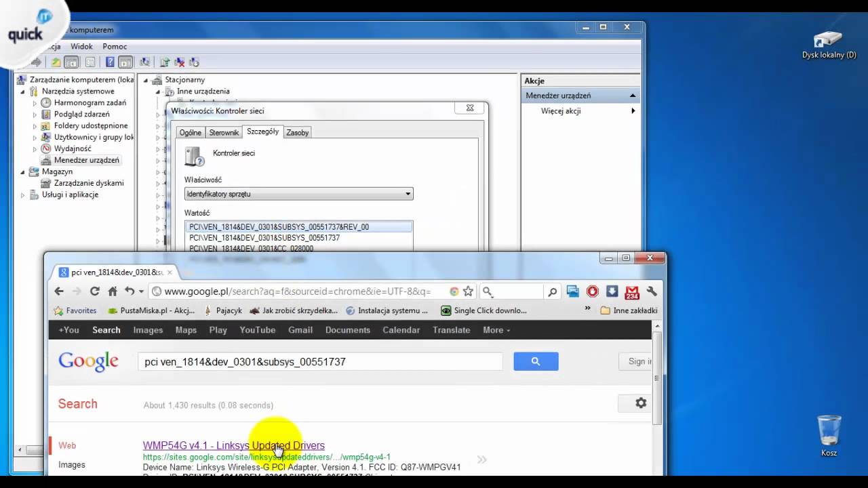Open the Właściwość property dropdown

pos(299,194)
